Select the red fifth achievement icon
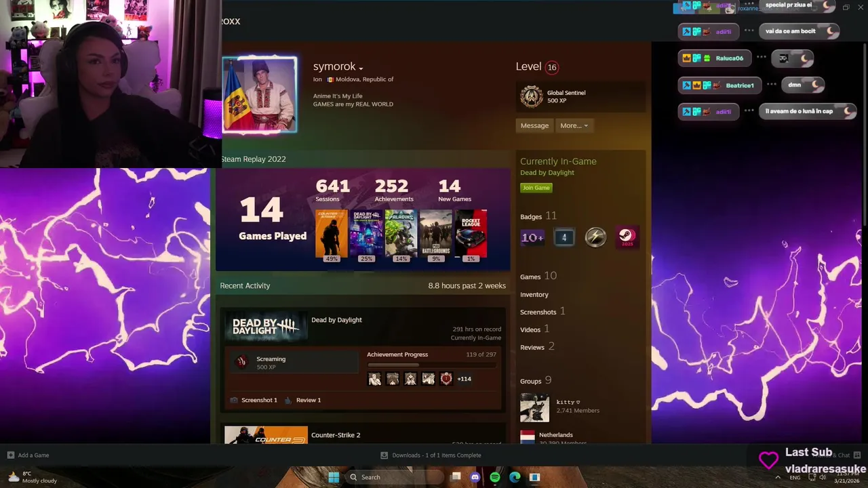Image resolution: width=868 pixels, height=488 pixels. [x=446, y=379]
